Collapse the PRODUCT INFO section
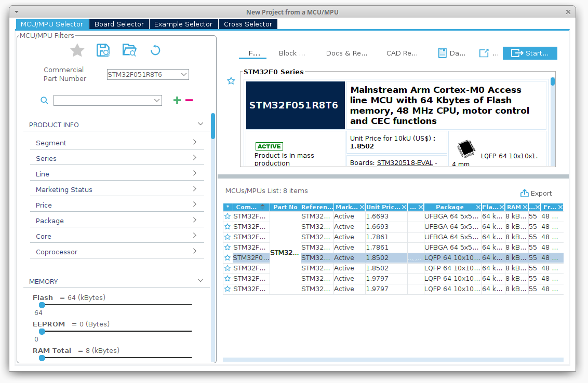Image resolution: width=588 pixels, height=383 pixels. (201, 124)
